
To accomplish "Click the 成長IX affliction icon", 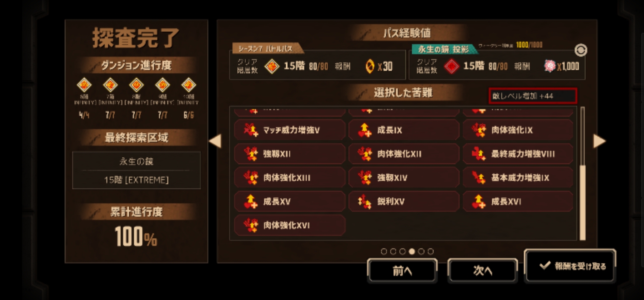I will 365,130.
